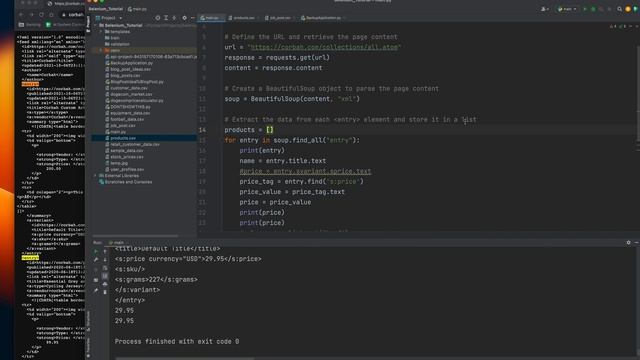The height and width of the screenshot is (360, 640).
Task: Select opened file target icon in Project panel
Action: 158,18
